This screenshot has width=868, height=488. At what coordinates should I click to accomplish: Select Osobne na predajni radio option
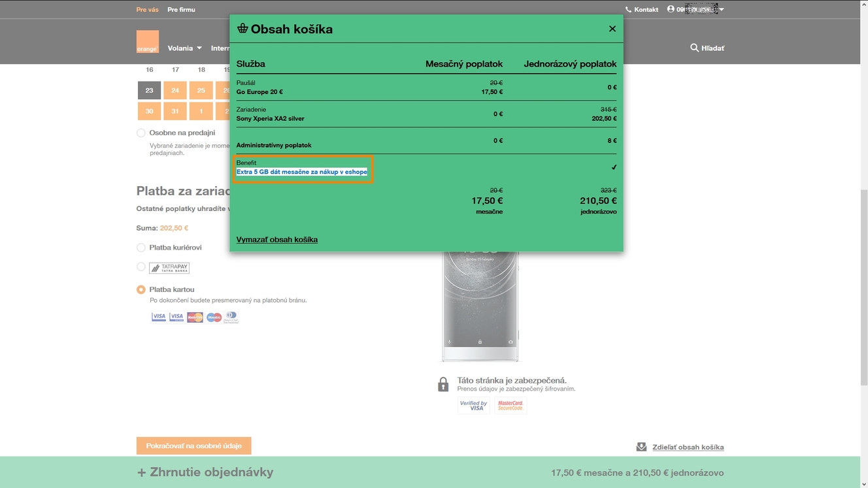point(141,133)
